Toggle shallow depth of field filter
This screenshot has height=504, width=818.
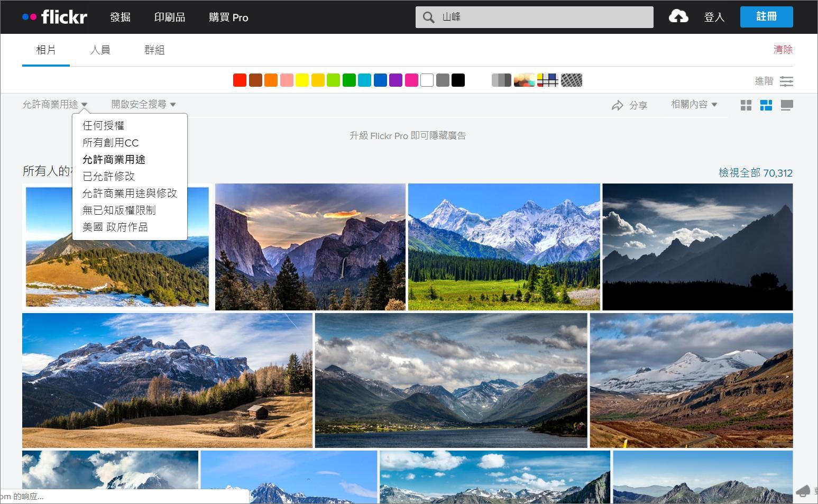click(524, 80)
